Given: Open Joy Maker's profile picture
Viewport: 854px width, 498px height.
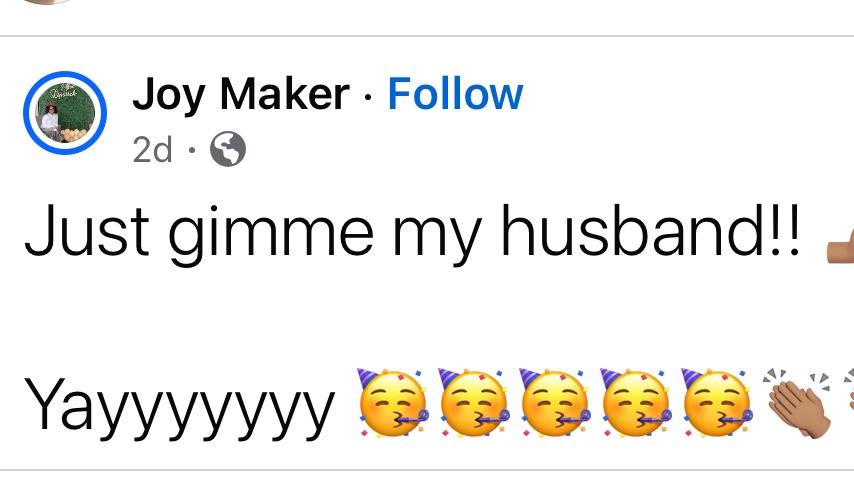Looking at the screenshot, I should [x=65, y=113].
